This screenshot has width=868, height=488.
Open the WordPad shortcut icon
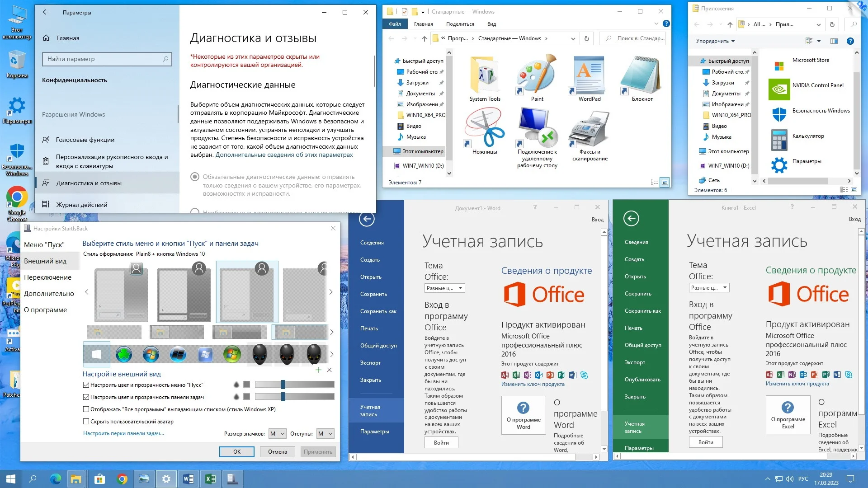589,75
